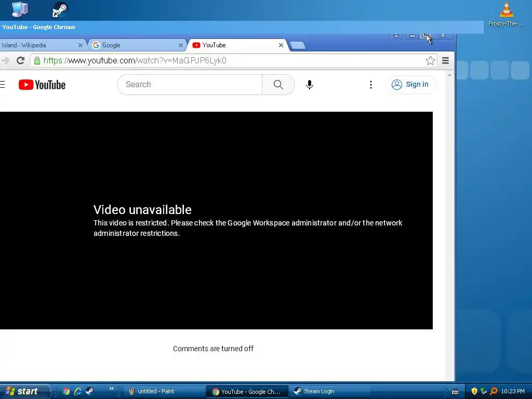Click the 'Comments are turned off' text
This screenshot has width=532, height=399.
click(213, 349)
